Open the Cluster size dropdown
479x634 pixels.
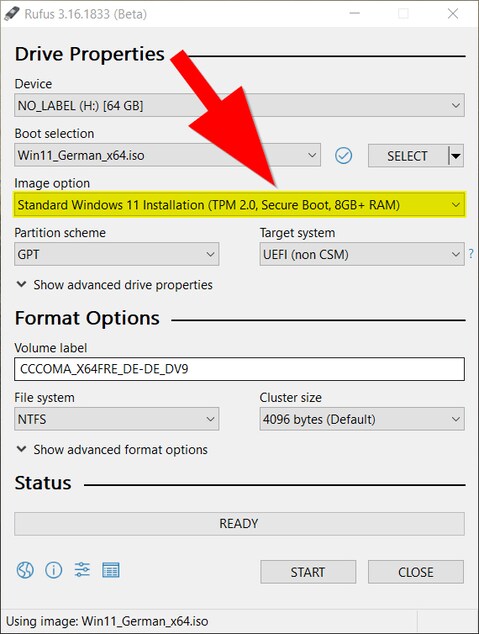362,419
